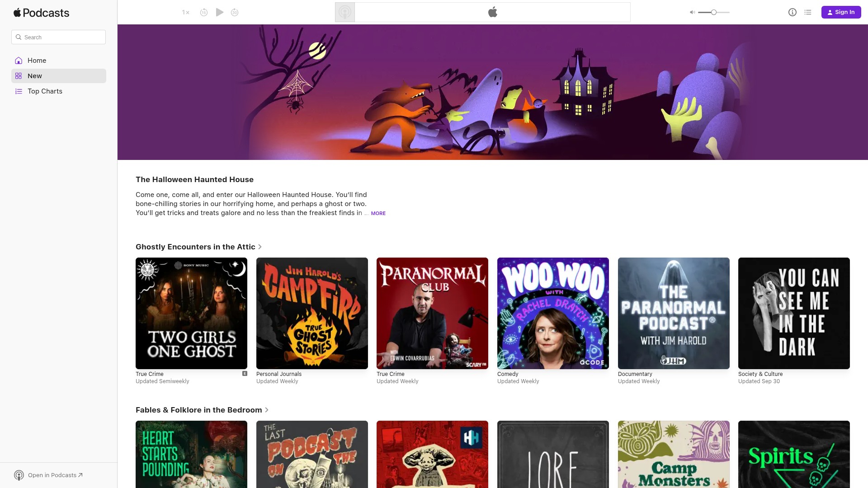Open the Up Next queue list
The image size is (868, 488).
(808, 12)
